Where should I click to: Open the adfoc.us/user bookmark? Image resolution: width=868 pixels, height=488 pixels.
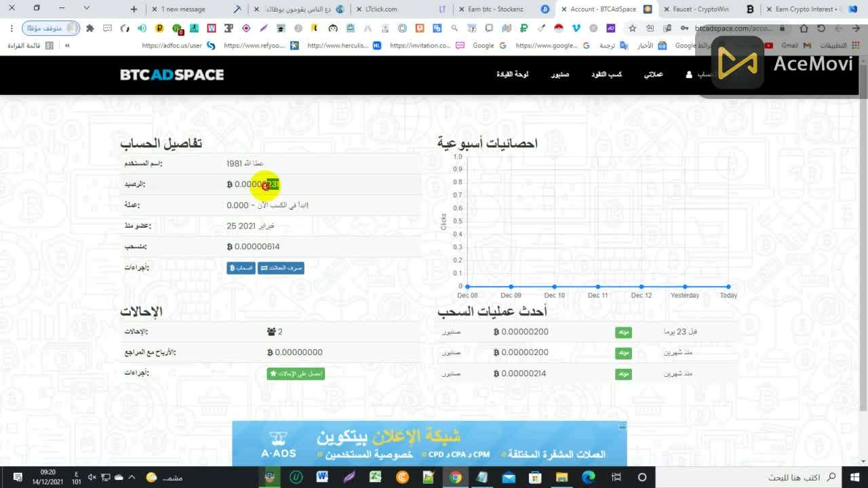pyautogui.click(x=178, y=45)
